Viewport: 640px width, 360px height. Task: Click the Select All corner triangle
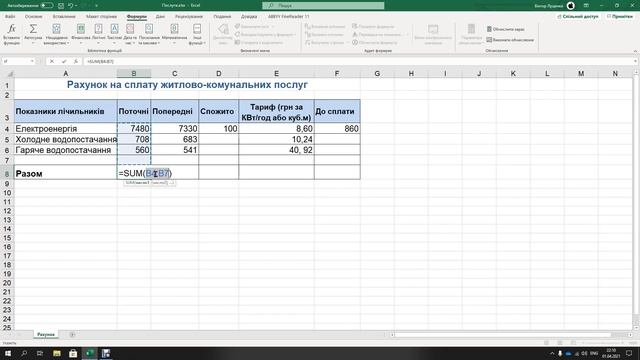[10, 74]
